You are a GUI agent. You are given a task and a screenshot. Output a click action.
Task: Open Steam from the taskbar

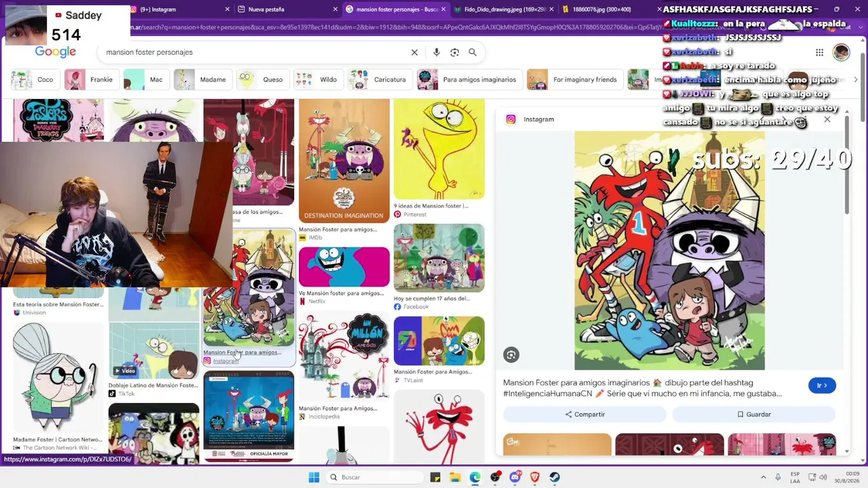[x=555, y=477]
